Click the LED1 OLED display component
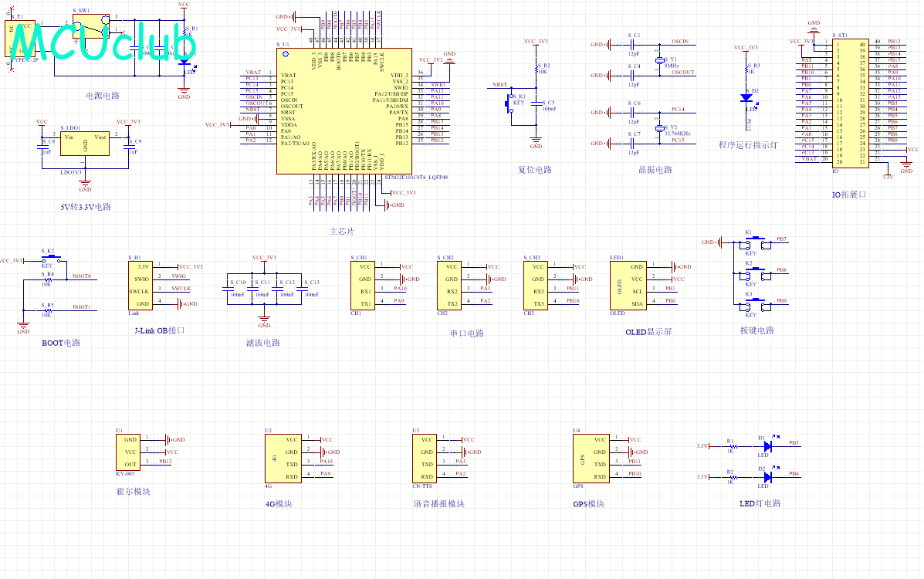Image resolution: width=924 pixels, height=579 pixels. pyautogui.click(x=628, y=286)
